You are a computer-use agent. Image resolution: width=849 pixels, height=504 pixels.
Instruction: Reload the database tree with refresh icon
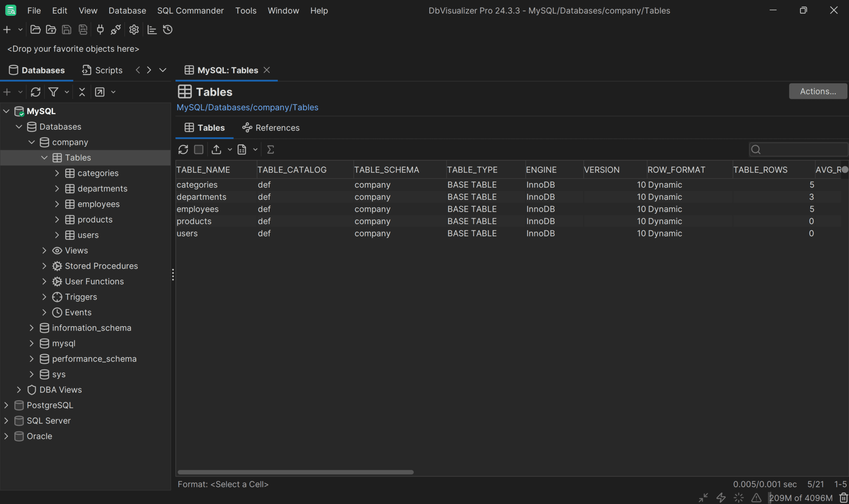tap(36, 92)
